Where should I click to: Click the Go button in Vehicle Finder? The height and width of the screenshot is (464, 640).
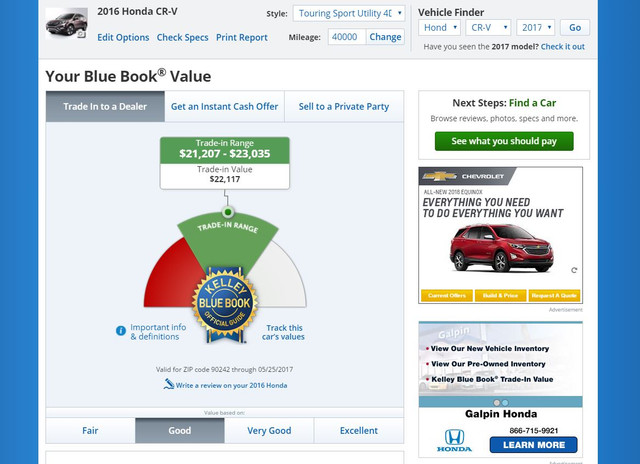pos(575,28)
